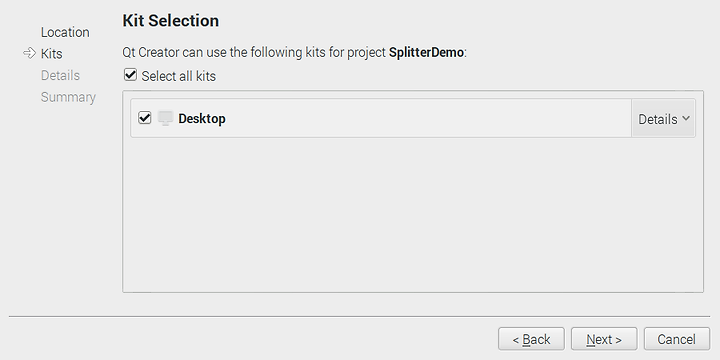Click the Desktop kit monitor icon
Viewport: 720px width, 360px height.
[165, 118]
